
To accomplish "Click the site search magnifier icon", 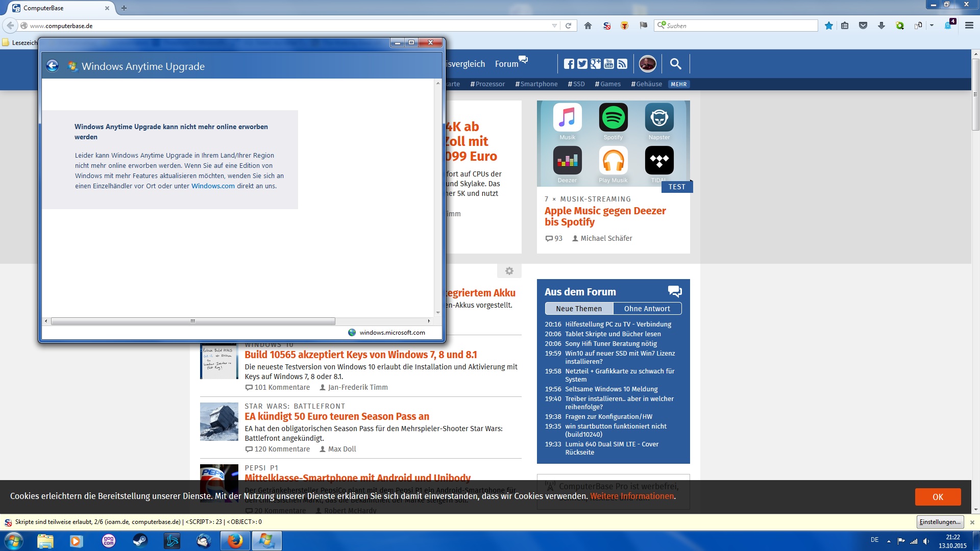I will point(675,64).
